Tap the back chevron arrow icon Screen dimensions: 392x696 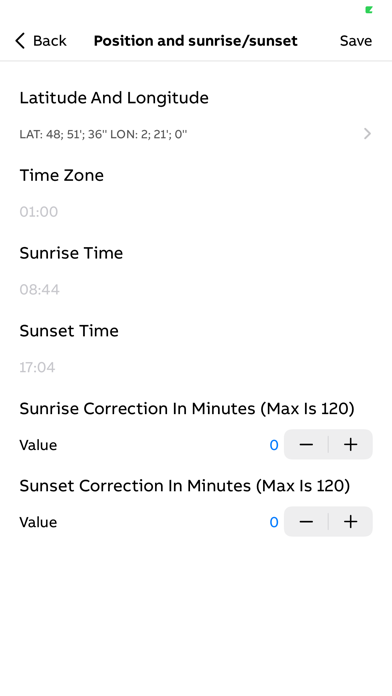pos(20,40)
